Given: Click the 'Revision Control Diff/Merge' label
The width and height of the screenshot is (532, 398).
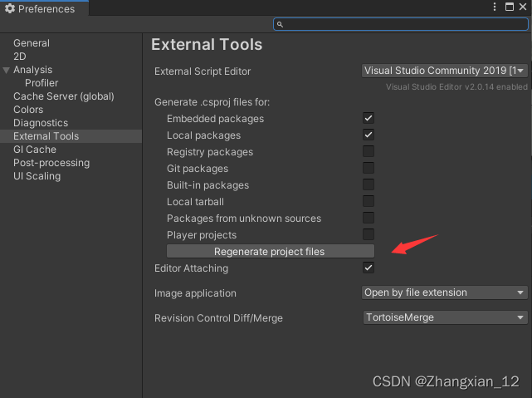Looking at the screenshot, I should point(218,318).
